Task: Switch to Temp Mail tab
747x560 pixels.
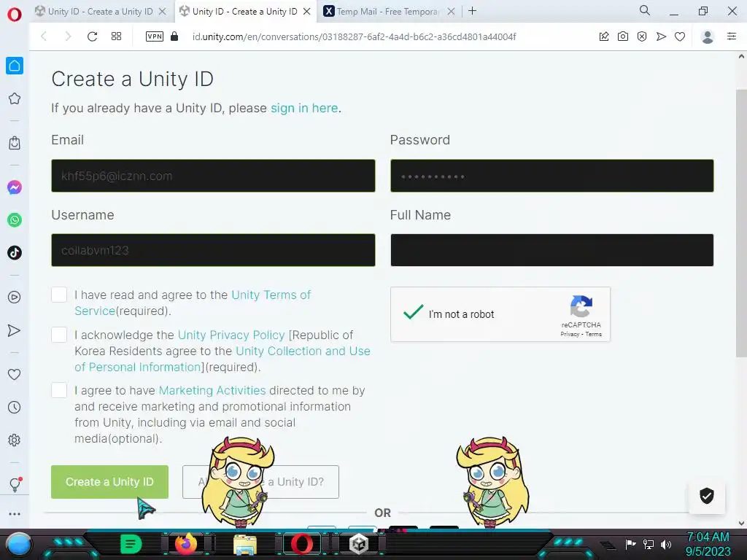Action: coord(388,12)
